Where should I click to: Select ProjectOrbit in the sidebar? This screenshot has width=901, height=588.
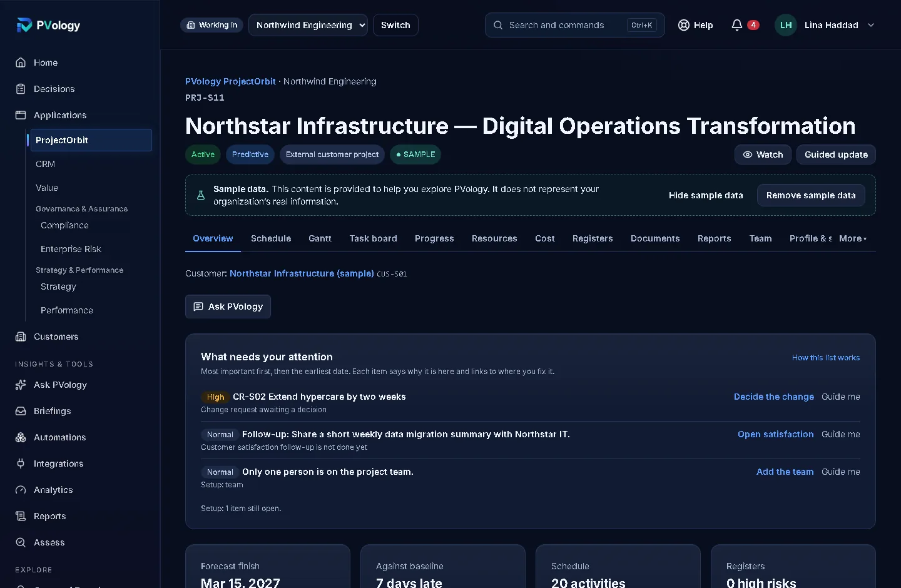click(91, 140)
